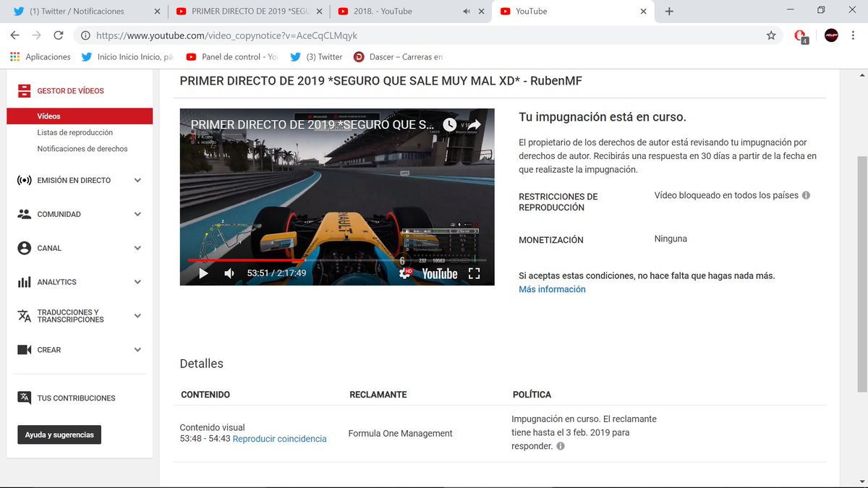Open 'Inicio Inicio Inicio' Twitter bookmark
This screenshot has height=488, width=868.
tap(127, 56)
